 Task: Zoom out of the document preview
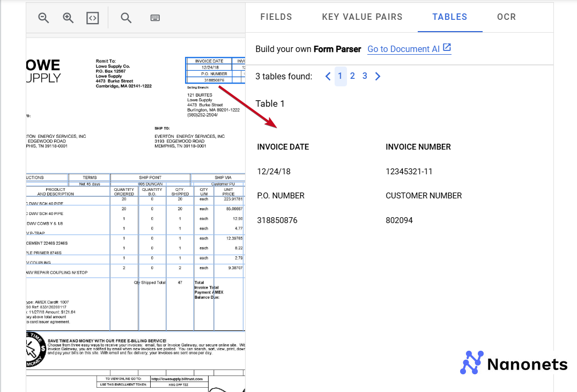pos(43,17)
